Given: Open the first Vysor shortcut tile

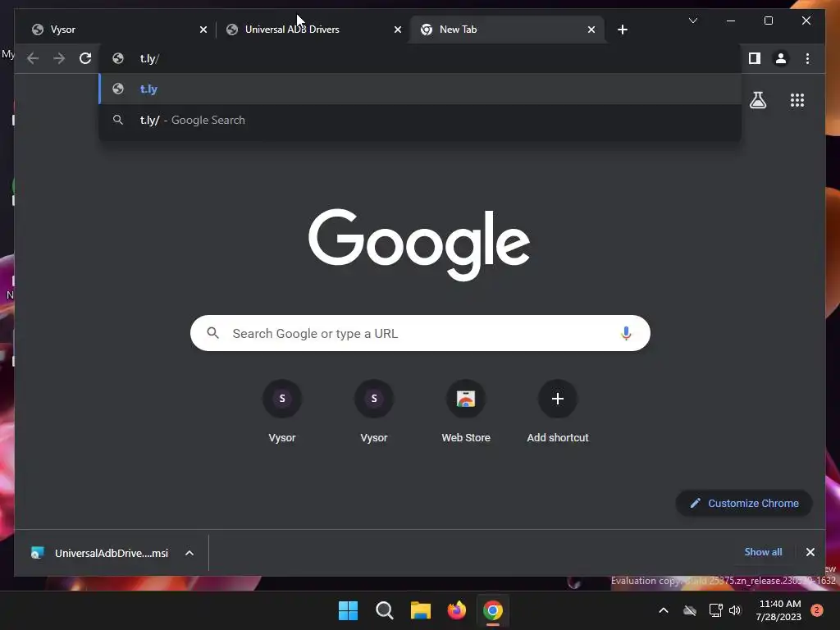Looking at the screenshot, I should tap(282, 411).
